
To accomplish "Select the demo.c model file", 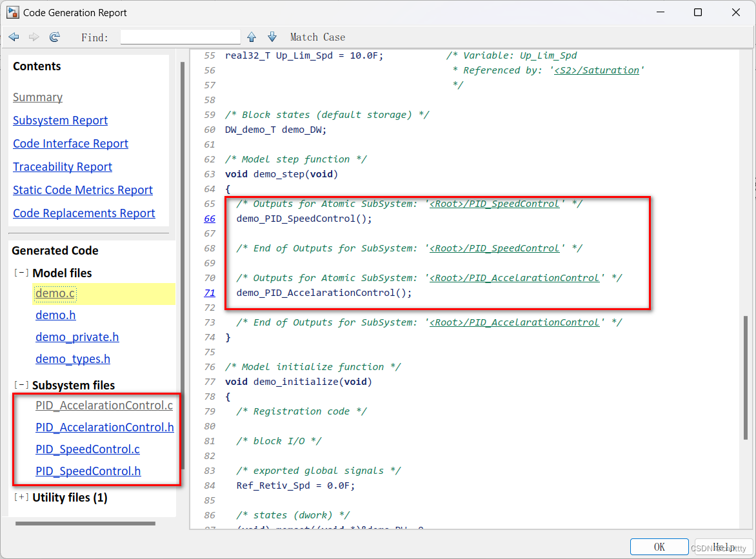I will tap(55, 293).
